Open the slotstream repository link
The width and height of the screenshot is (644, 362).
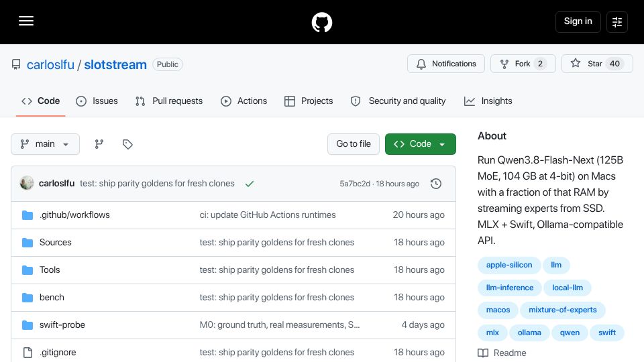[115, 64]
